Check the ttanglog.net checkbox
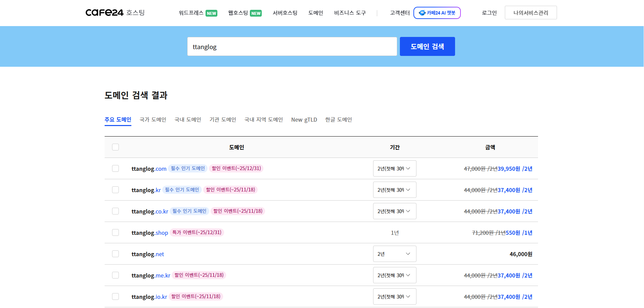This screenshot has width=644, height=308. (x=115, y=254)
